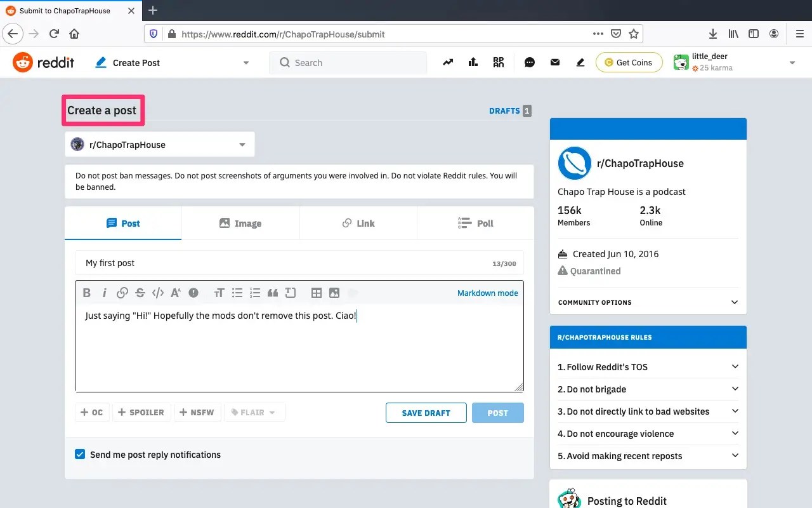
Task: Open the heading text size option
Action: click(x=219, y=293)
